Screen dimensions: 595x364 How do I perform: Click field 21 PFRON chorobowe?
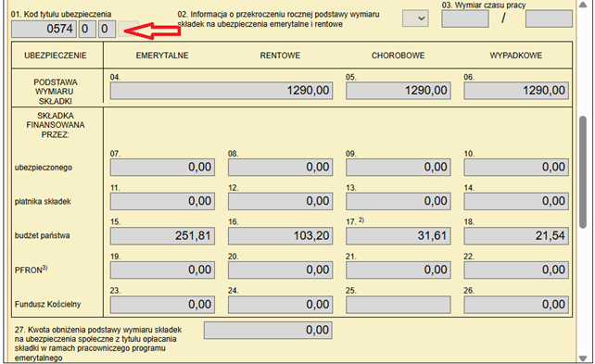pos(399,270)
